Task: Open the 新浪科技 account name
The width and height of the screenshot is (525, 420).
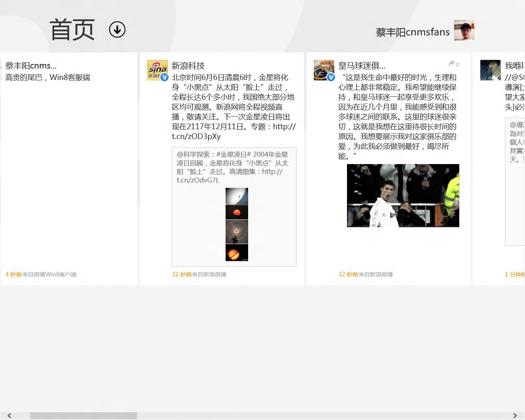Action: point(188,66)
